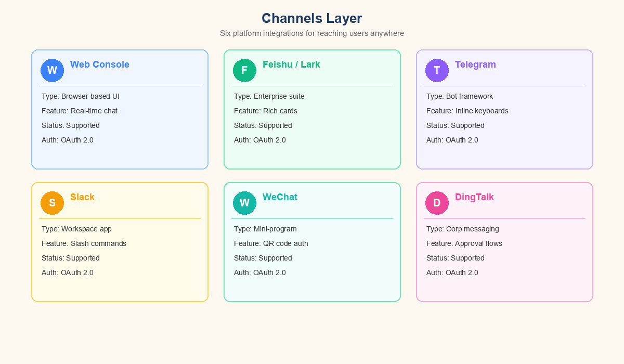Open the Feishu / Lark card title
The width and height of the screenshot is (624, 364).
291,64
